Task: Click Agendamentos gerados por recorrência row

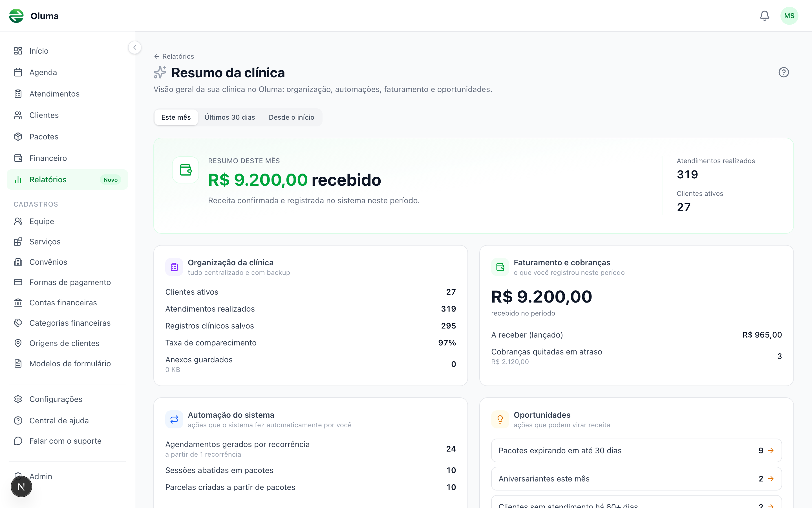Action: coord(310,449)
